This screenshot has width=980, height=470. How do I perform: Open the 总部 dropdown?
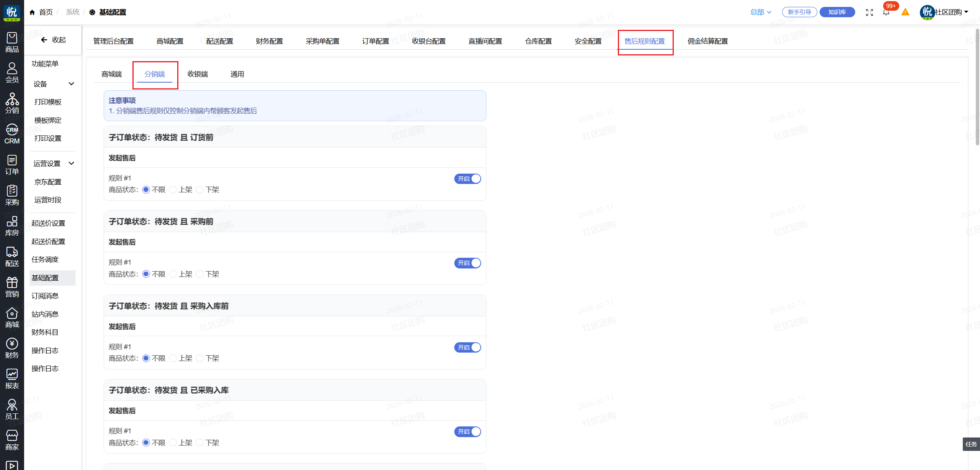pos(760,12)
